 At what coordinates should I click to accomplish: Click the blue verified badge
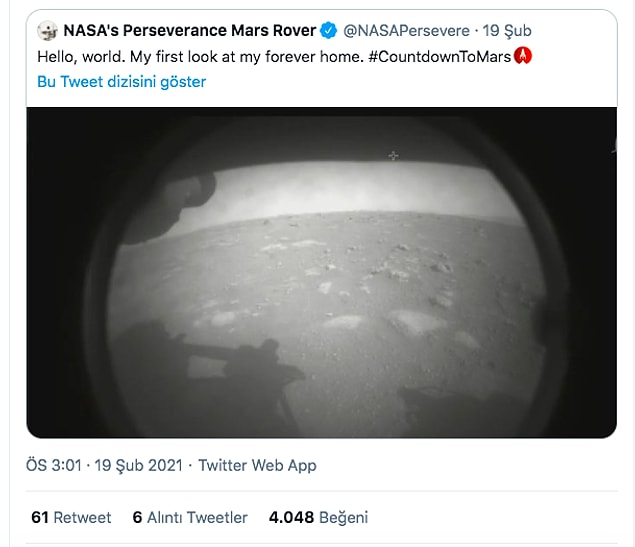[328, 30]
